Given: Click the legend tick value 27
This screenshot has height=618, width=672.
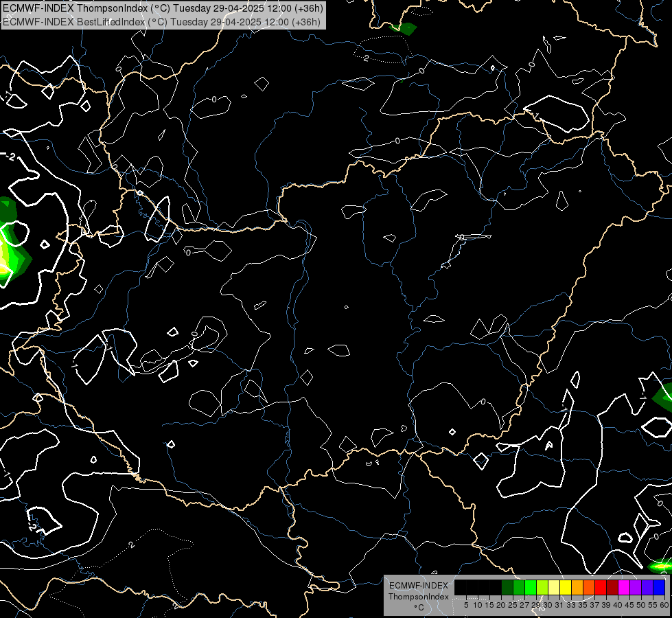Looking at the screenshot, I should pyautogui.click(x=524, y=605).
